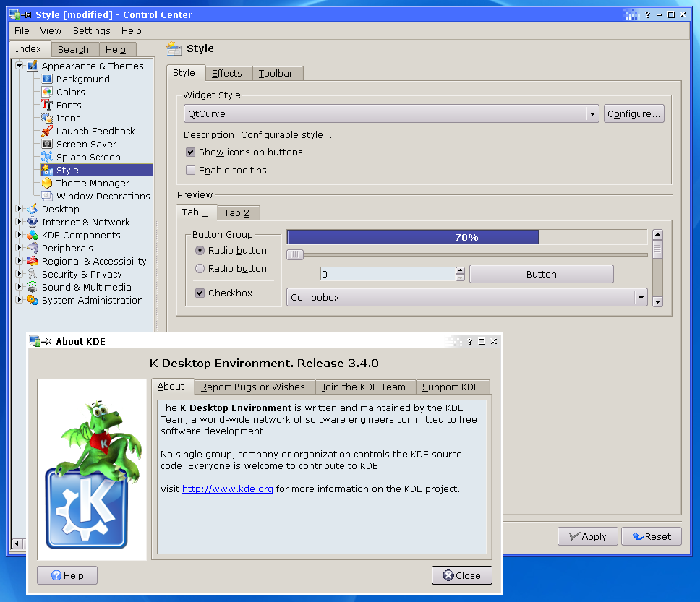Click the sidebar horizontal scrollbar left arrow
This screenshot has width=700, height=602.
(17, 543)
